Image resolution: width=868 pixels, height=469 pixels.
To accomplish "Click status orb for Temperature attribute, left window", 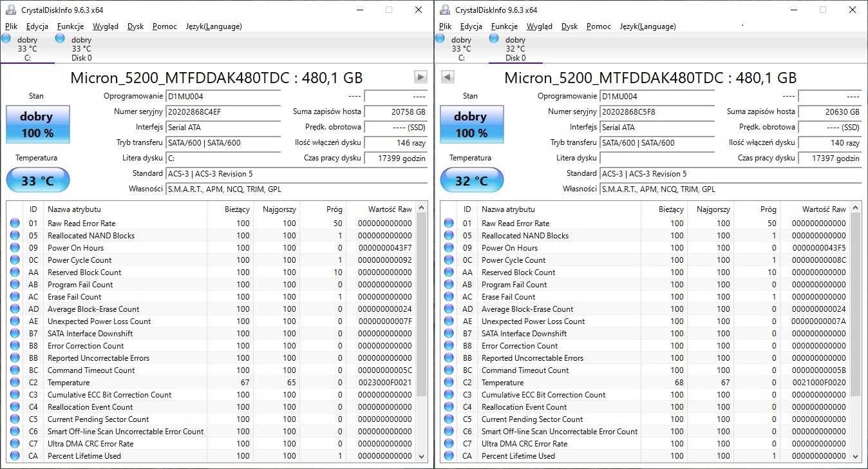I will pos(15,382).
